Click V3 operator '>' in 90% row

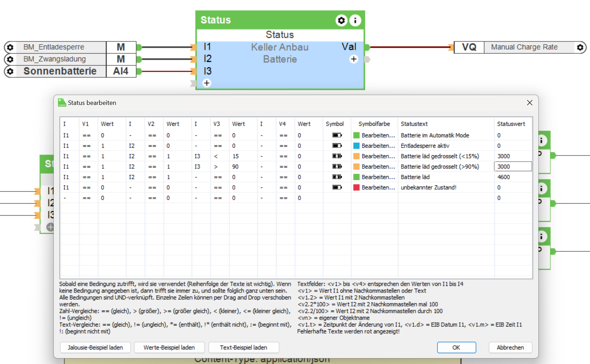pos(216,167)
